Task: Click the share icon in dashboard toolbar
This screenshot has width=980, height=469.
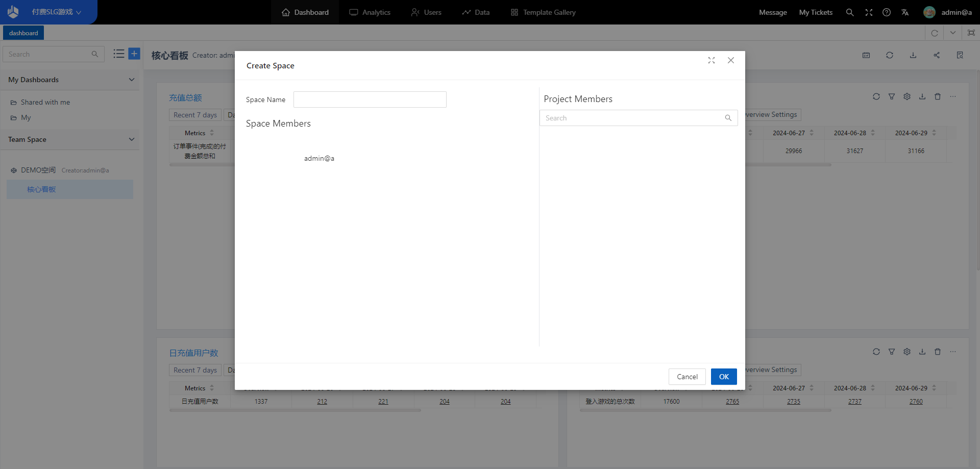Action: pos(937,55)
